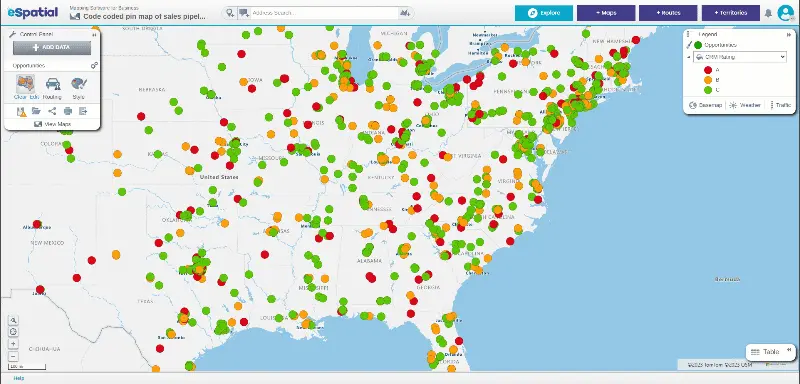Image resolution: width=800 pixels, height=384 pixels.
Task: Click the add pin search icon
Action: click(x=231, y=13)
